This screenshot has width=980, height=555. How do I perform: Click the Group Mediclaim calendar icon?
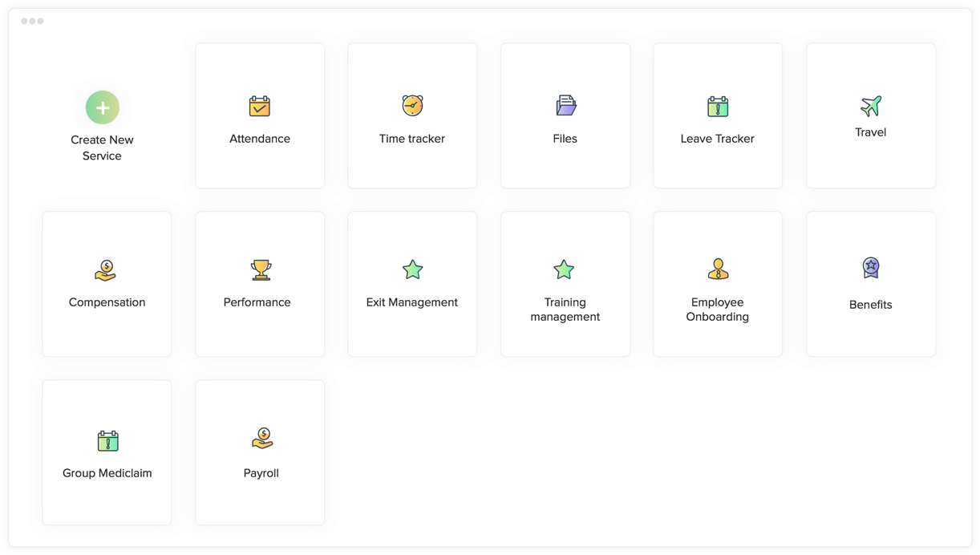[107, 440]
